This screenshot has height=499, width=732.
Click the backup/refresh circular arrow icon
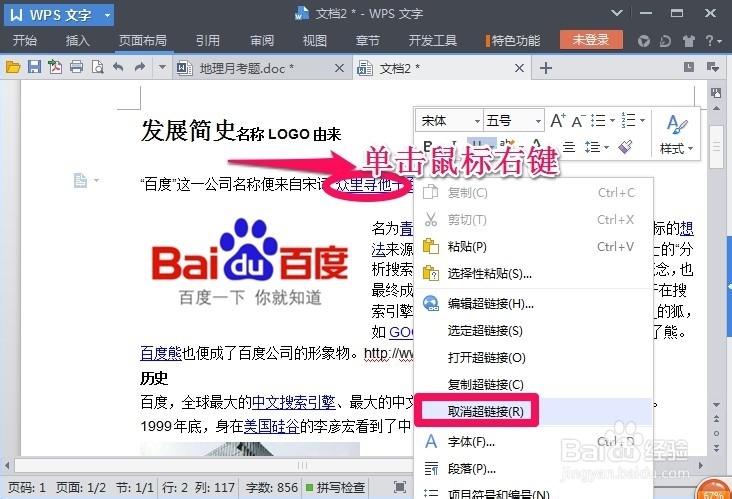tap(665, 41)
